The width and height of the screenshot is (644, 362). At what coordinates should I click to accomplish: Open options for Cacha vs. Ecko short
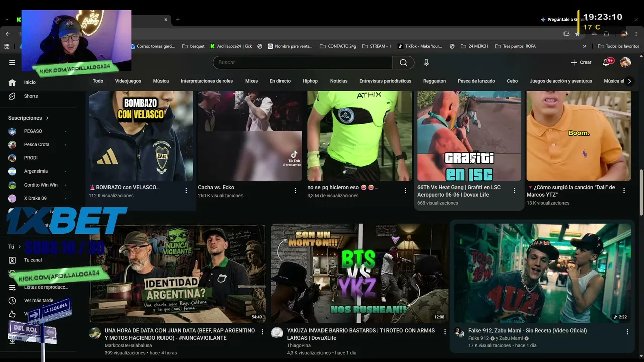[x=295, y=191]
